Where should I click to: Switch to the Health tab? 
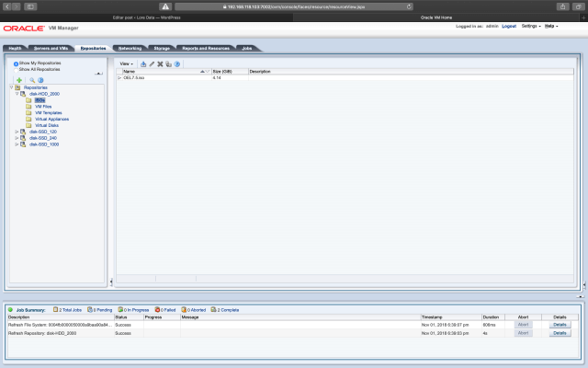pos(15,49)
